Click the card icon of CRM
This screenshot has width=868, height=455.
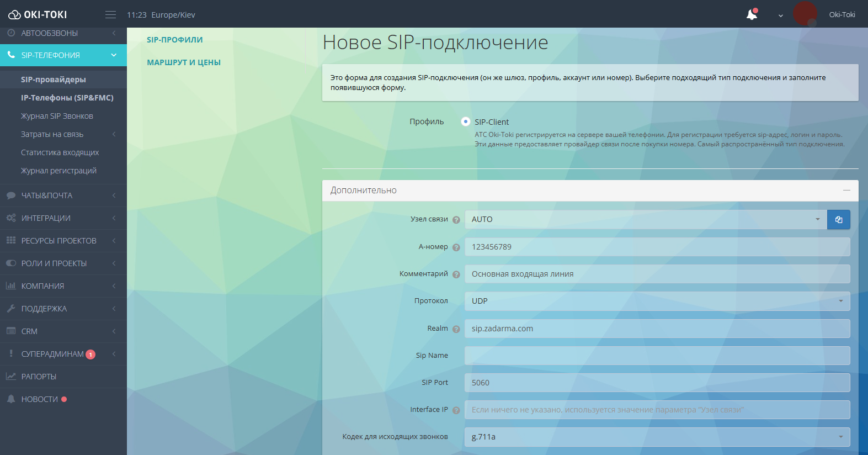click(x=11, y=331)
